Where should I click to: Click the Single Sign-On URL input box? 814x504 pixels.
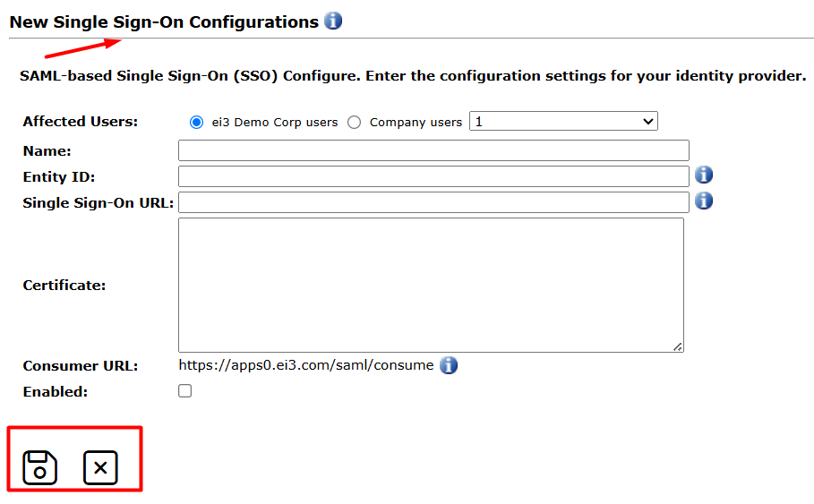pos(433,202)
